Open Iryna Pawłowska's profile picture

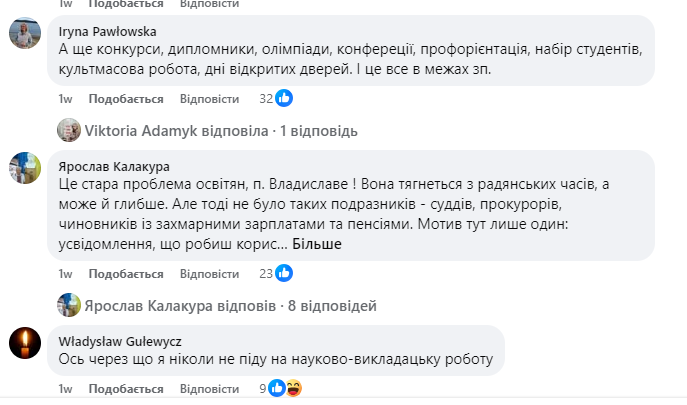(25, 35)
